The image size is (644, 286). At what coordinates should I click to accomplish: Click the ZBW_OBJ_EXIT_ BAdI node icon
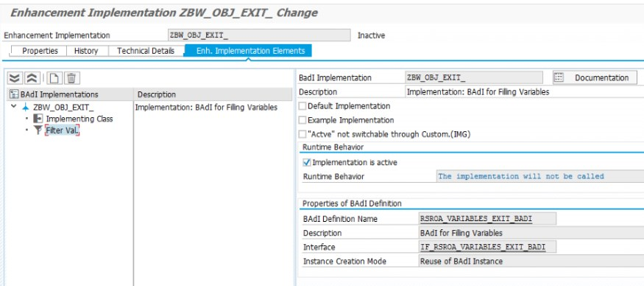[x=26, y=108]
